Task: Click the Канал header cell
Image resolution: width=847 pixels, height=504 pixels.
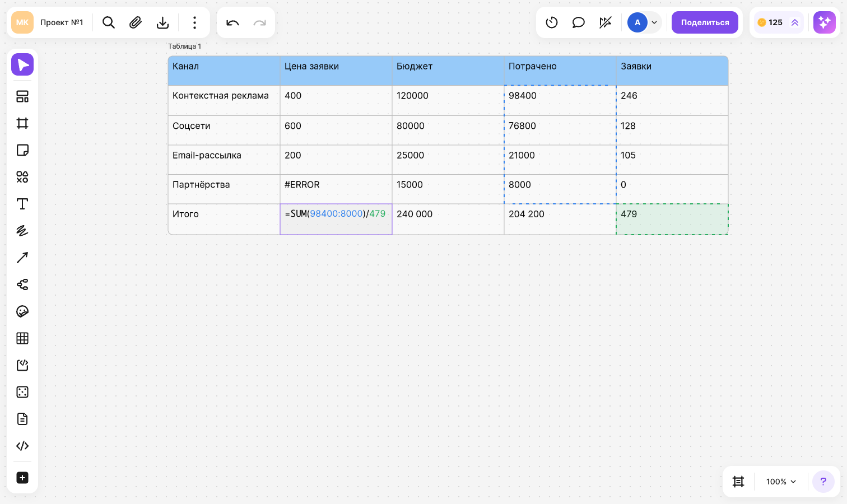Action: point(224,71)
